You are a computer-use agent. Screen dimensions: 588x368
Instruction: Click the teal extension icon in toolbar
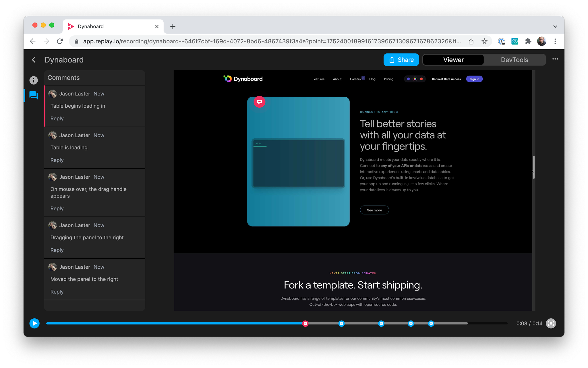[514, 41]
